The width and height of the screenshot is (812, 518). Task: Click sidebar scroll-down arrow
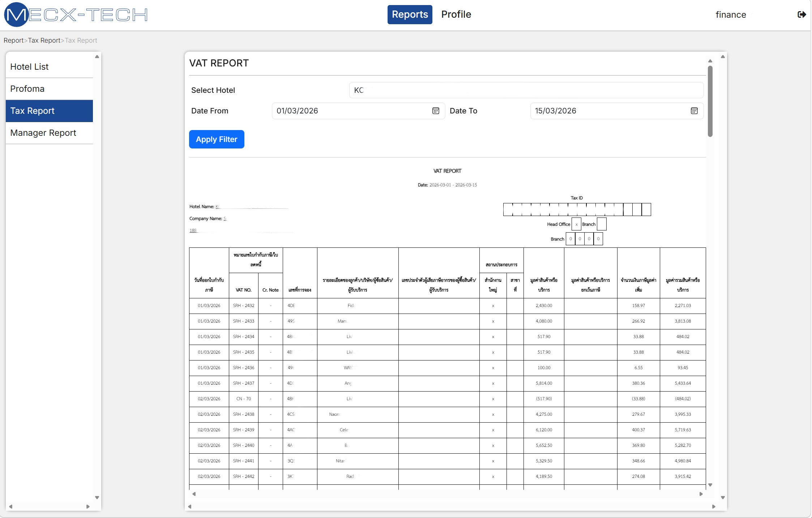(97, 497)
